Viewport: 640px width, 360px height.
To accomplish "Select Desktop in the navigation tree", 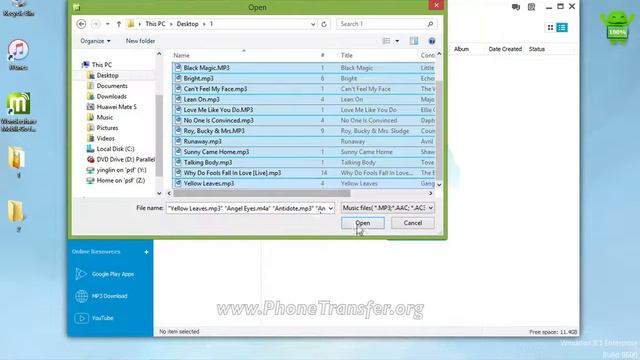I will tap(102, 75).
